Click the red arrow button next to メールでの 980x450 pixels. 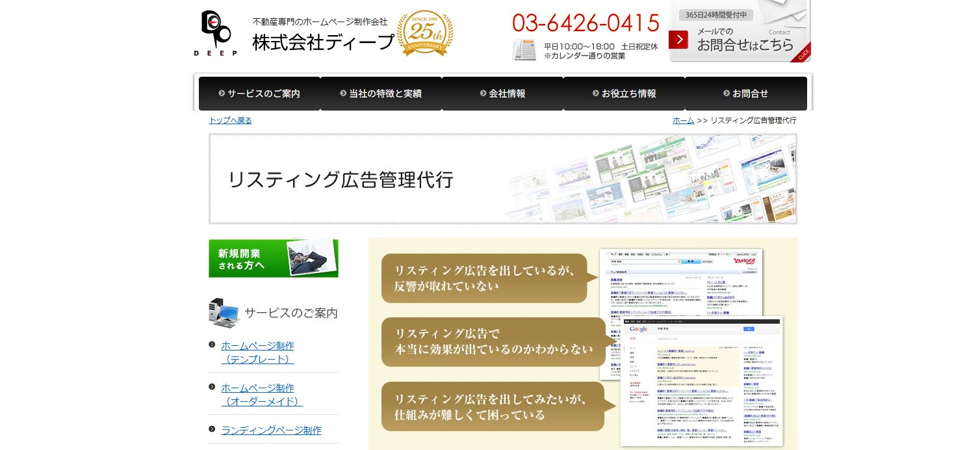[x=678, y=40]
